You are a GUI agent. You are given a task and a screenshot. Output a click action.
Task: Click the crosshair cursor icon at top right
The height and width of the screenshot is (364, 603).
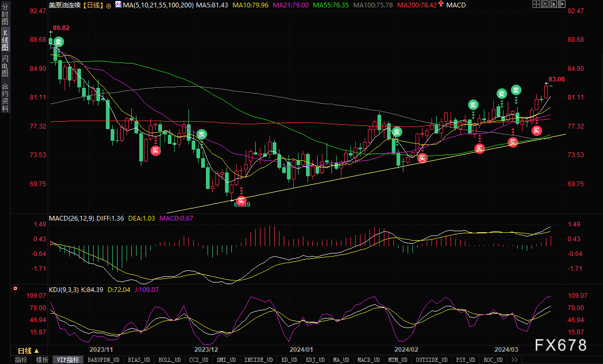point(536,5)
